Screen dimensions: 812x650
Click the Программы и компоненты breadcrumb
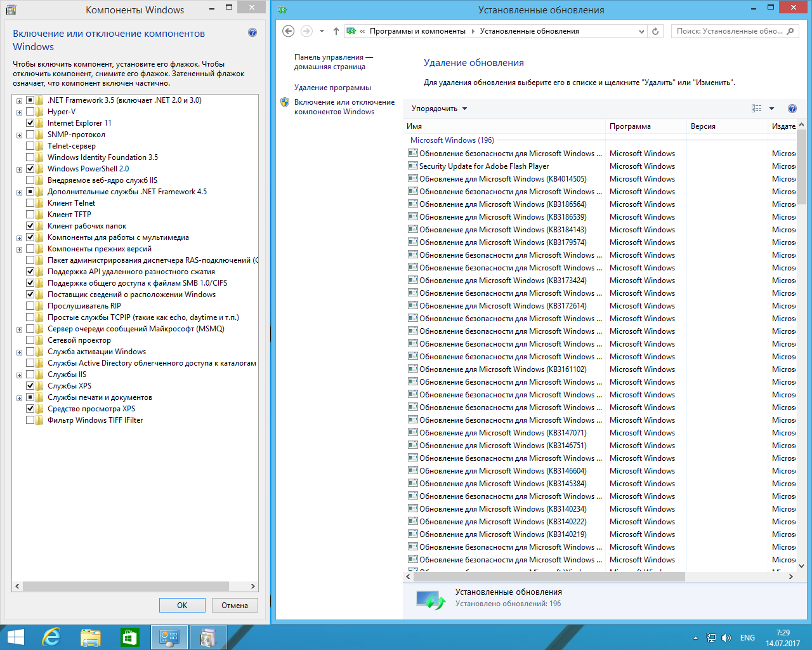(417, 31)
